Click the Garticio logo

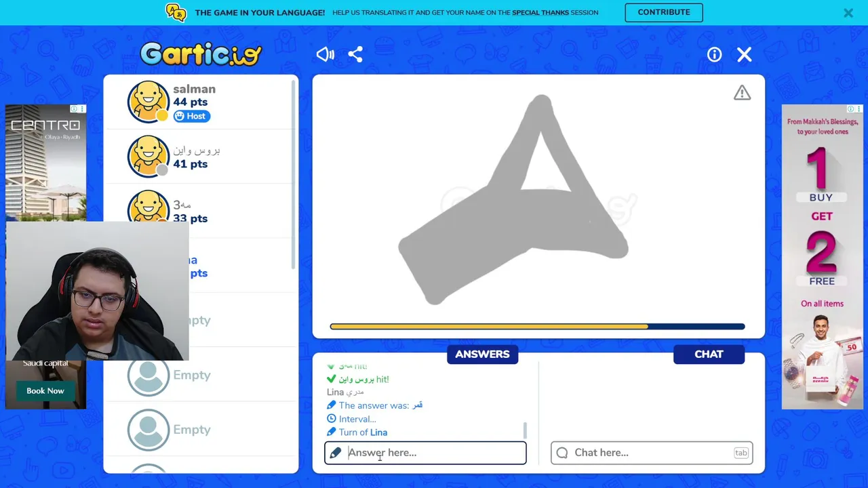pyautogui.click(x=200, y=54)
